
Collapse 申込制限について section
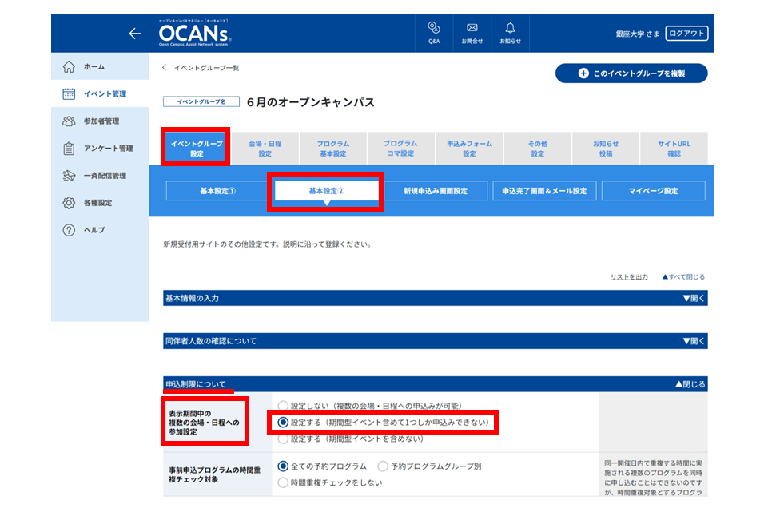click(x=690, y=384)
